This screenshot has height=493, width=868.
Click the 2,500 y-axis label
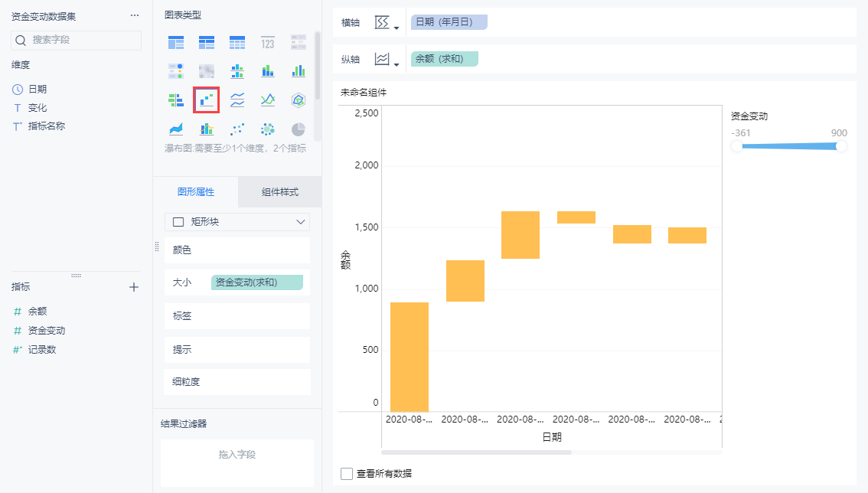tap(367, 113)
